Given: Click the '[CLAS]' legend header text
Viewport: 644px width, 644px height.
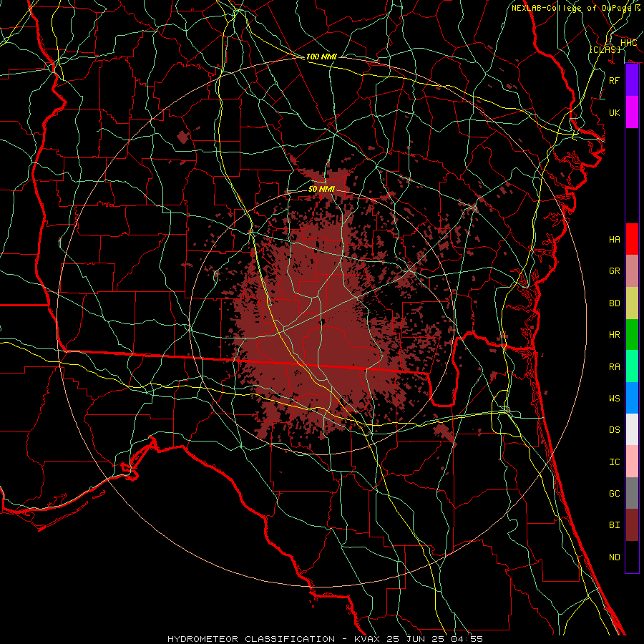Looking at the screenshot, I should (605, 49).
